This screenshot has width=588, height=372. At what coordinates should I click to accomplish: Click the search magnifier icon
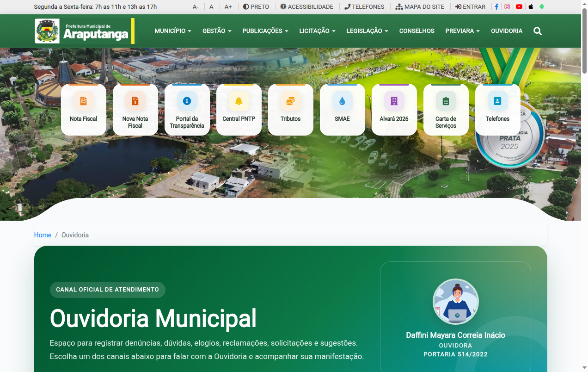[538, 31]
